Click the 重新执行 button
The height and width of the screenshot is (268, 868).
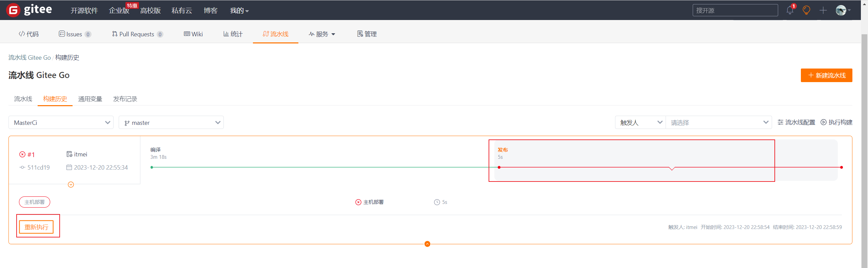[x=36, y=227]
